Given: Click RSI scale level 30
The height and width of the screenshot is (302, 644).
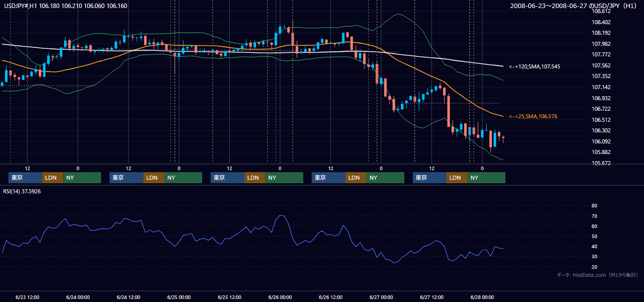Looking at the screenshot, I should coord(594,256).
